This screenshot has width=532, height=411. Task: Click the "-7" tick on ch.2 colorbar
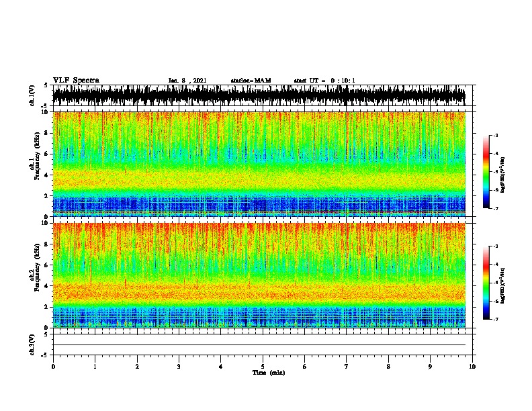(x=495, y=320)
